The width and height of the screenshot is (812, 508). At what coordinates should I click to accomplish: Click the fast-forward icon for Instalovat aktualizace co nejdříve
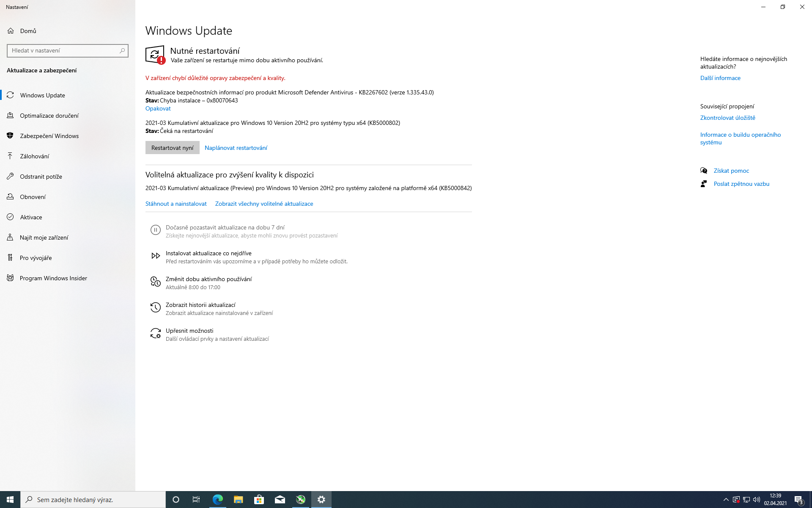(155, 256)
